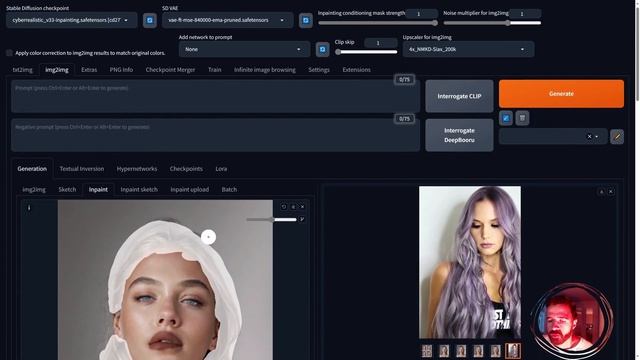This screenshot has height=360, width=640.
Task: Switch to the Sketch tab
Action: click(67, 189)
